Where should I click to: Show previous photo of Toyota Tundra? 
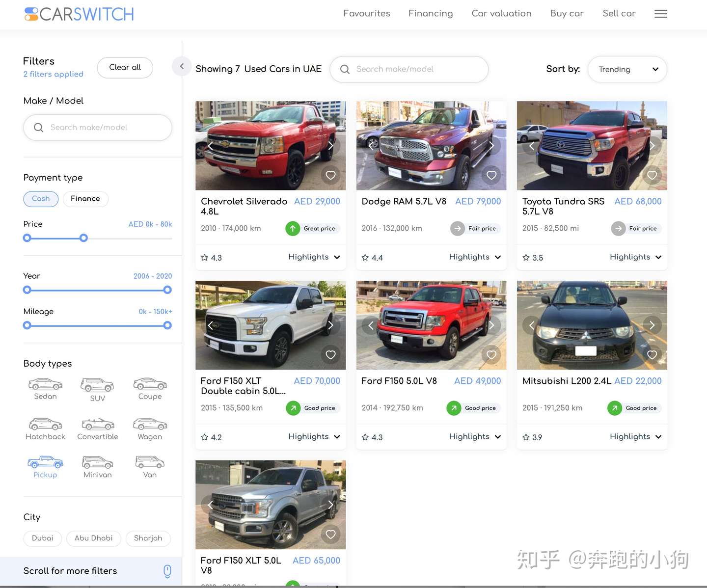tap(531, 146)
